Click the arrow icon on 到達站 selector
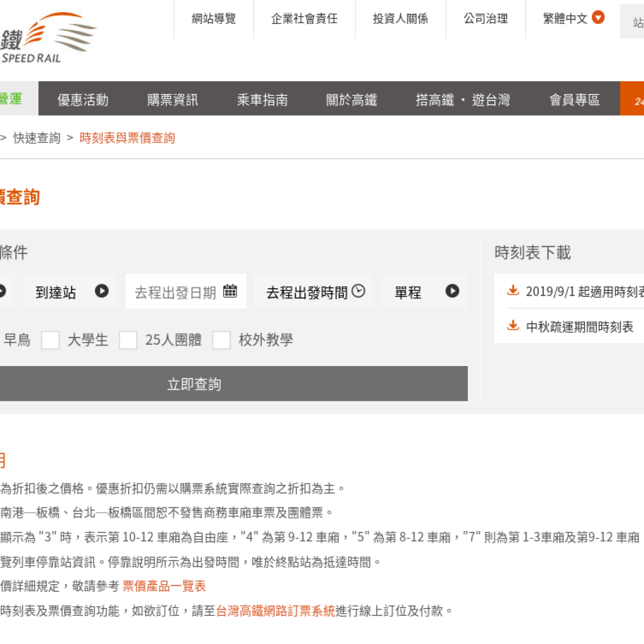 click(x=101, y=291)
